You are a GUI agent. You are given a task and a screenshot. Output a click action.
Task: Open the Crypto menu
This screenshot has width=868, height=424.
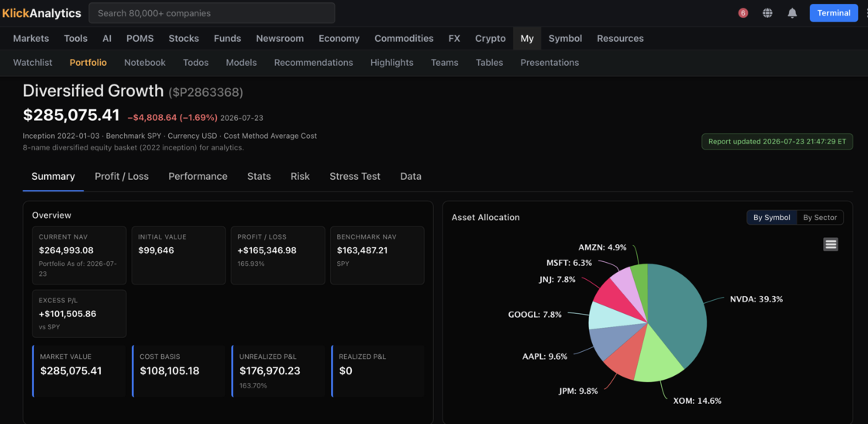tap(491, 38)
